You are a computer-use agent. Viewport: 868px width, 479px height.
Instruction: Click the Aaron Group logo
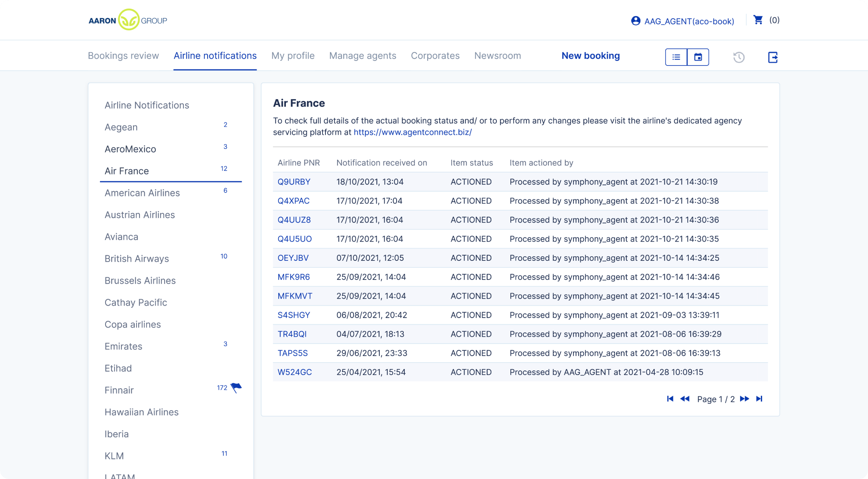click(x=128, y=20)
